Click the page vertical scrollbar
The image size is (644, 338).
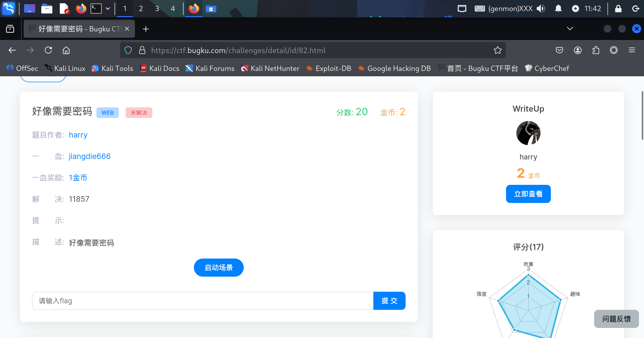(x=642, y=116)
